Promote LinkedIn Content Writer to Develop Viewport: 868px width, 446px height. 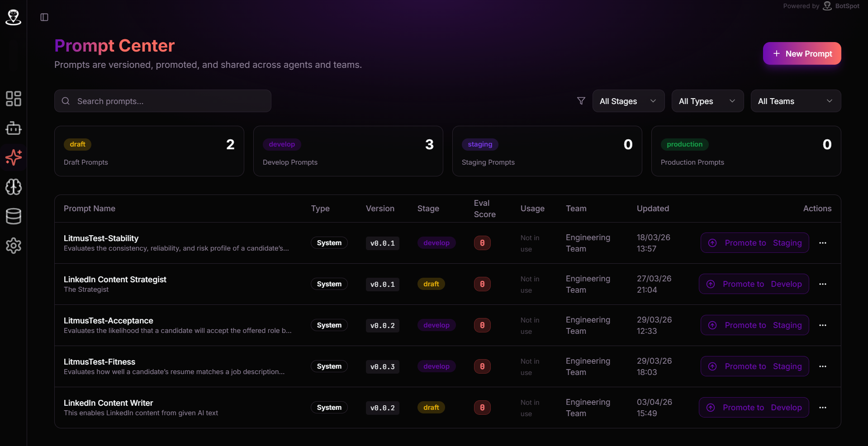754,408
